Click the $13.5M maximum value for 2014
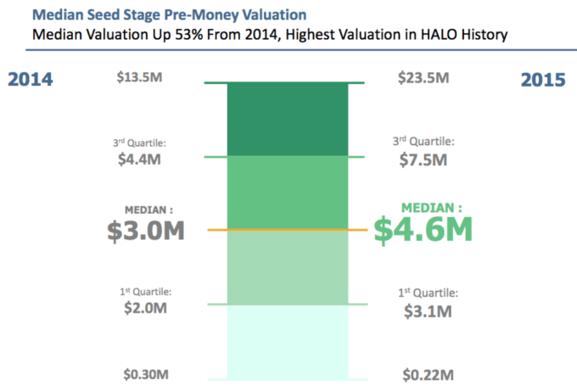577x392 pixels. tap(137, 78)
